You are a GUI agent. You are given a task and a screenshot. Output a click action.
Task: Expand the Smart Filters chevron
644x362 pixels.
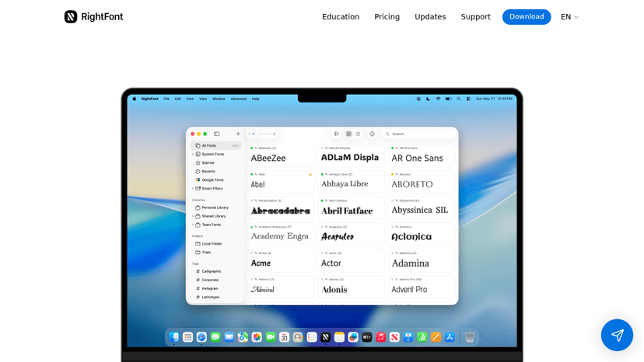tap(193, 189)
